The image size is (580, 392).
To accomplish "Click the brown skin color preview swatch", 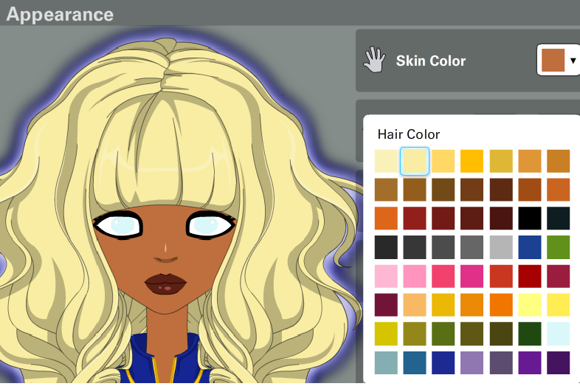I will click(x=553, y=61).
